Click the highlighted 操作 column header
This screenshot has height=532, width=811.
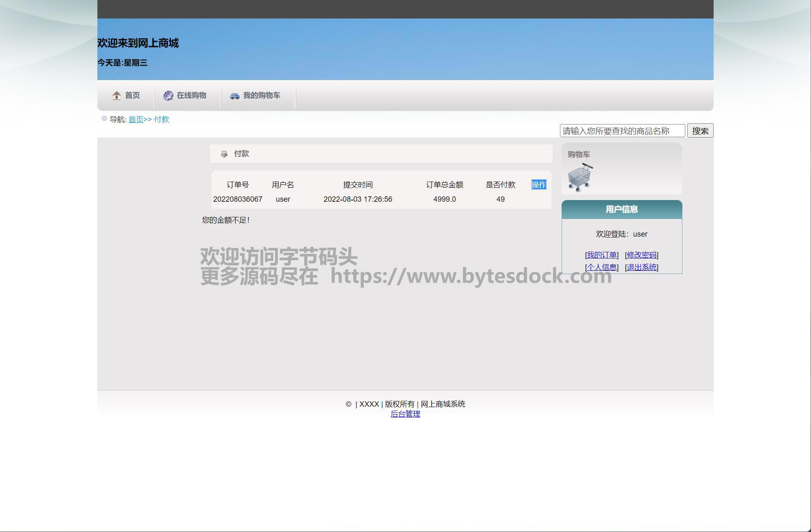coord(539,185)
